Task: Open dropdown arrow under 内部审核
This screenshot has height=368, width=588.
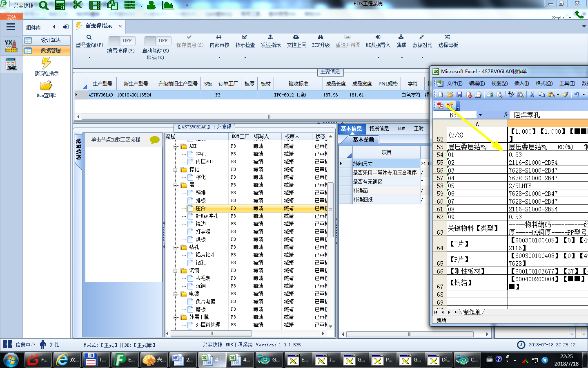Action: tap(219, 58)
